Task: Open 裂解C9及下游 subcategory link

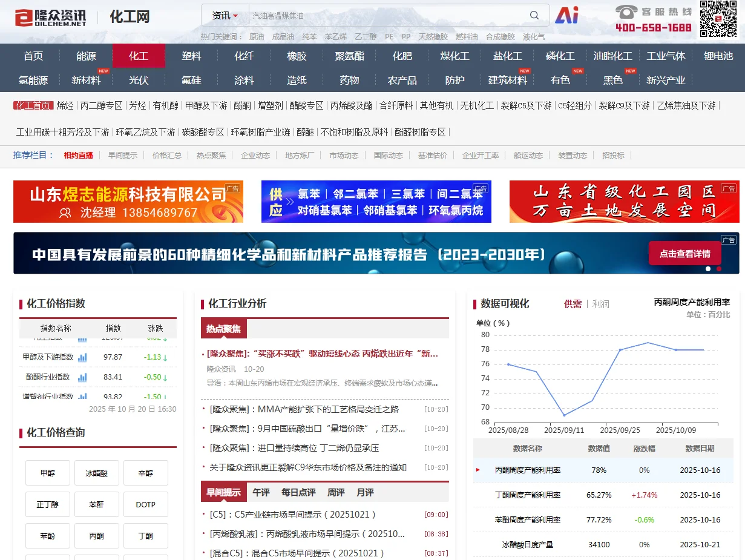Action: (624, 105)
